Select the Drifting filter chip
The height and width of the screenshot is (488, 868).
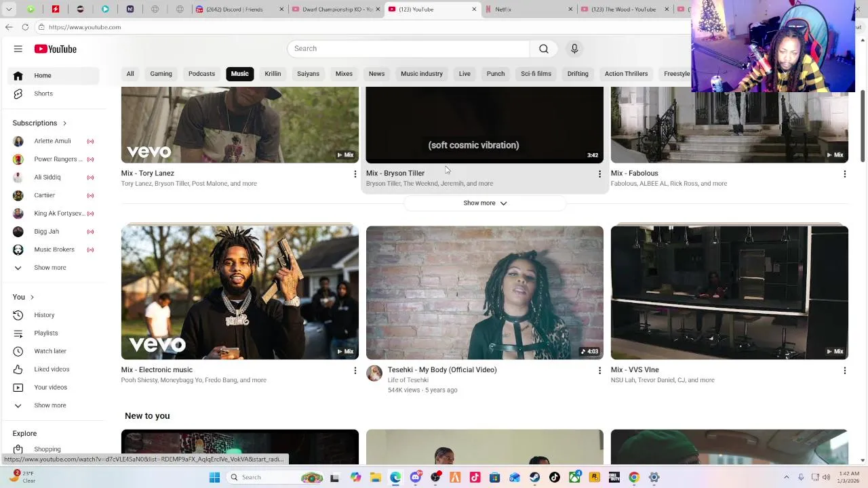pyautogui.click(x=578, y=74)
